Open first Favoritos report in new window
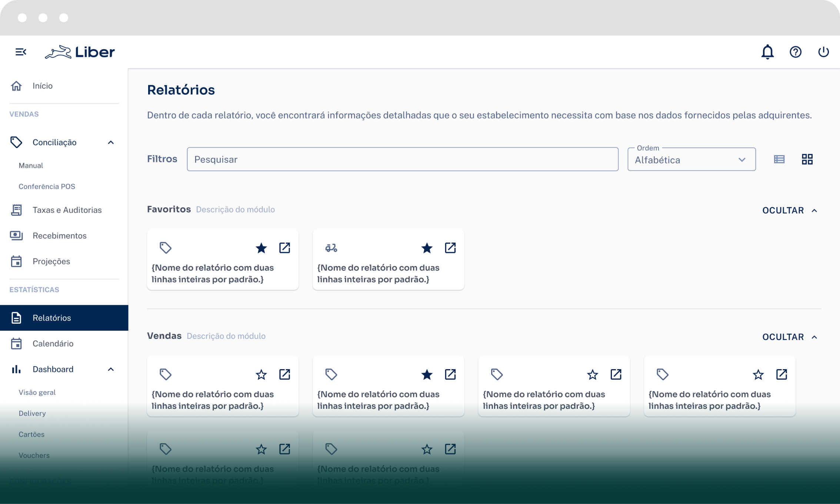The width and height of the screenshot is (840, 504). click(x=284, y=248)
